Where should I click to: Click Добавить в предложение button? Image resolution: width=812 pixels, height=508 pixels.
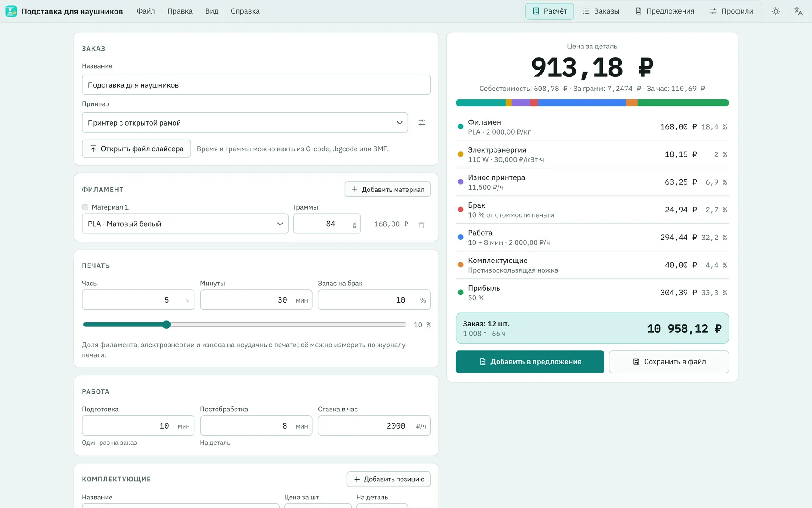530,362
